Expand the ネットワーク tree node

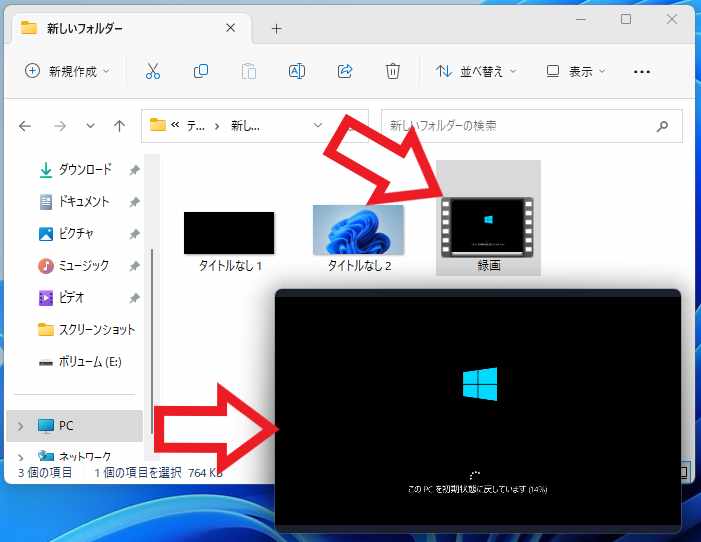tap(20, 457)
